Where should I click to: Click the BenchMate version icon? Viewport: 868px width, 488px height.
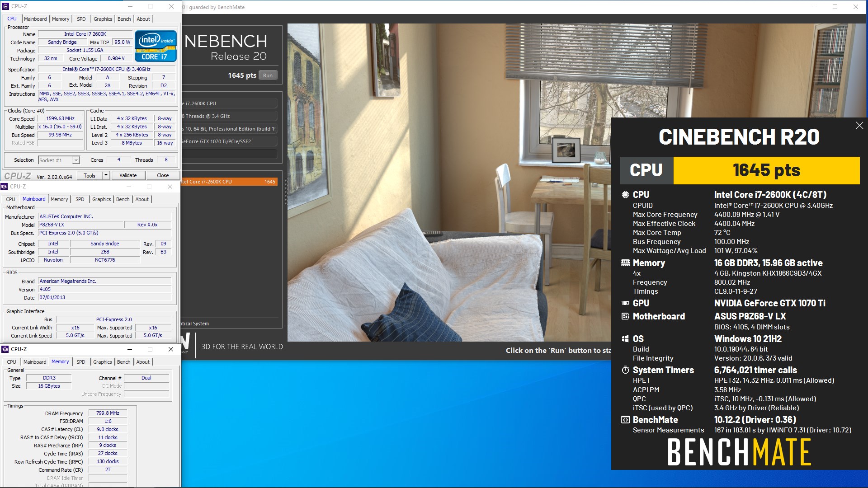(625, 420)
